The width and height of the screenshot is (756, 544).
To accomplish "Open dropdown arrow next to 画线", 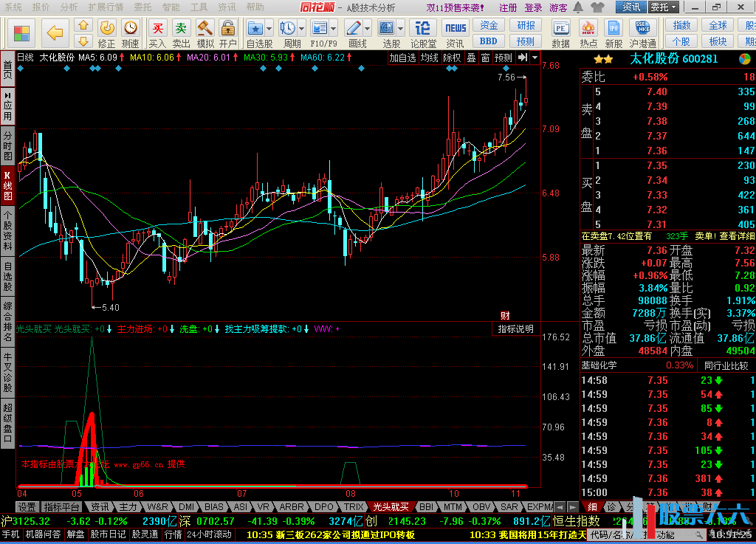I will click(x=367, y=29).
